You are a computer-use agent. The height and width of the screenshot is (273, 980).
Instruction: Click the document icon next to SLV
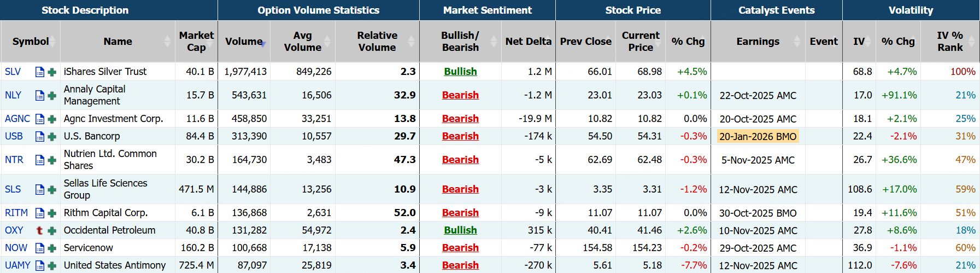(x=39, y=72)
